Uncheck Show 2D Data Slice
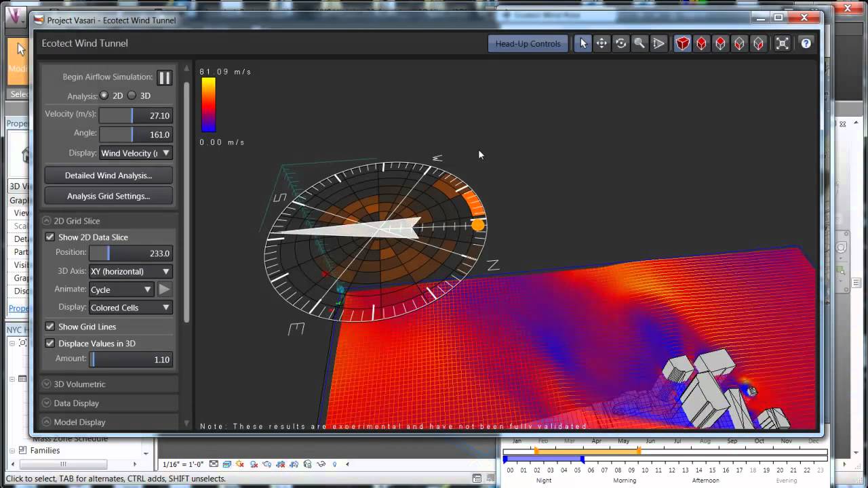868x488 pixels. tap(50, 237)
